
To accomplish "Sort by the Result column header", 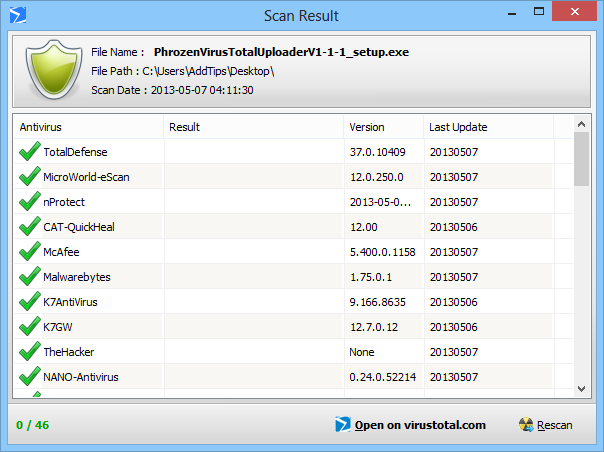I will (253, 127).
